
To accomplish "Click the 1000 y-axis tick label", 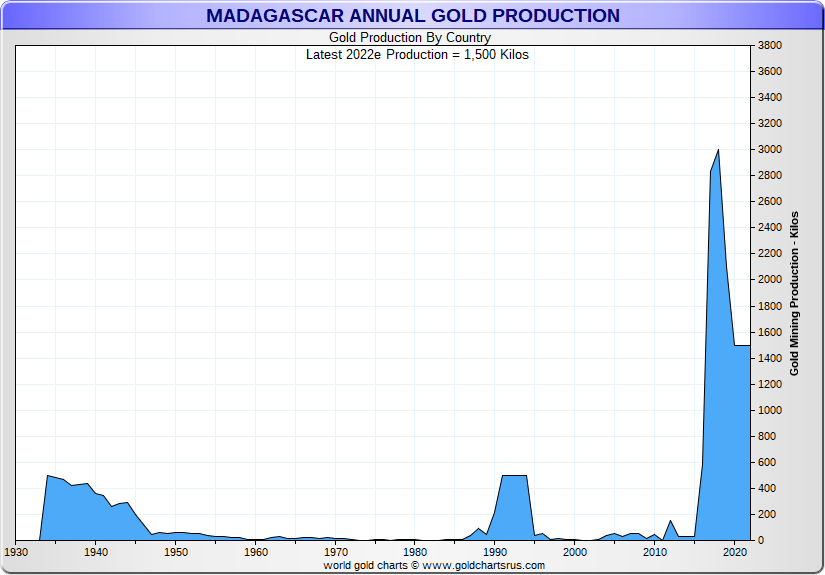I will point(770,410).
